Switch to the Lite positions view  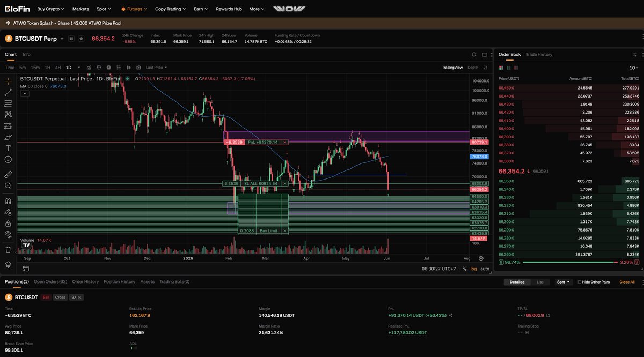(540, 282)
